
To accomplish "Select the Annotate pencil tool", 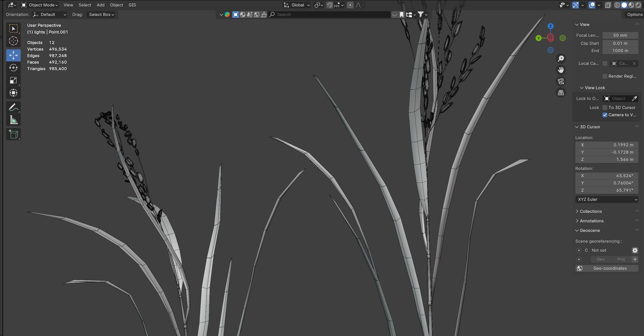I will point(13,107).
